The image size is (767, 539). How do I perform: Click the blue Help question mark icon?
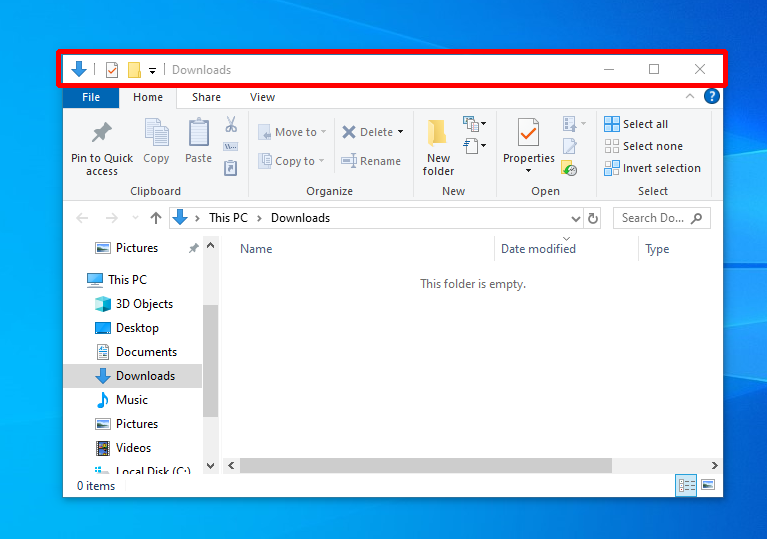coord(711,97)
